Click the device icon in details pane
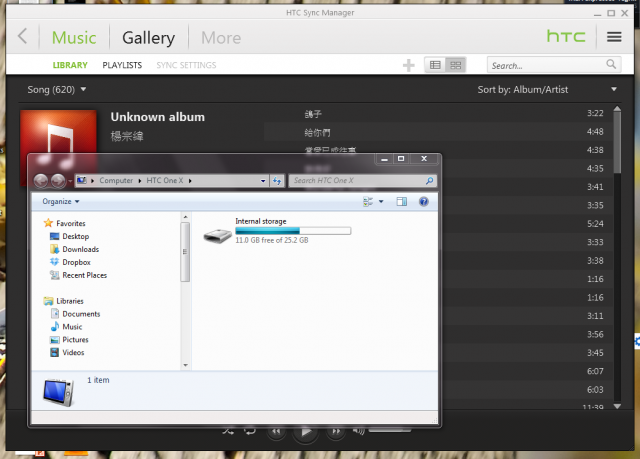 click(58, 392)
